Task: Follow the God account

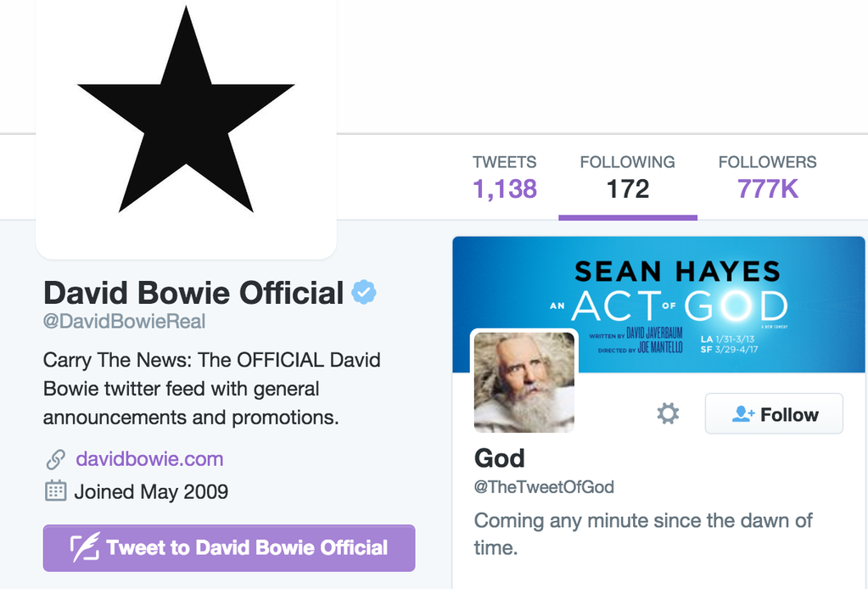Action: [773, 413]
